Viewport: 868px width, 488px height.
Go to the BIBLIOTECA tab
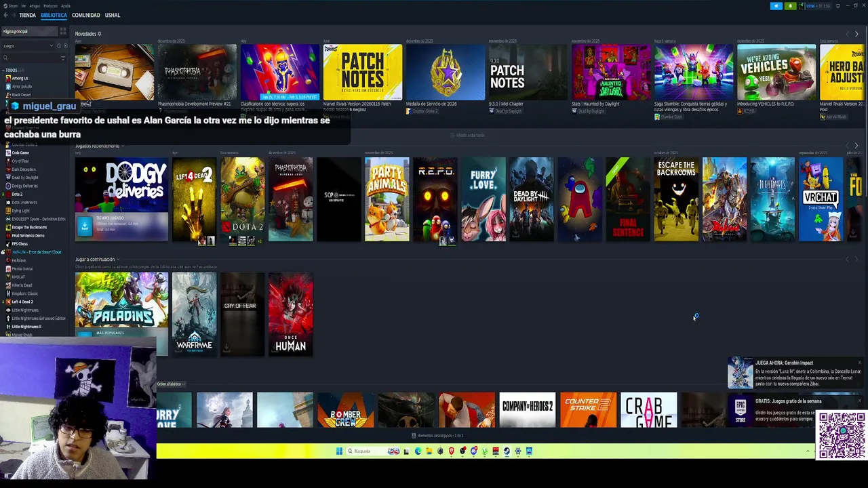point(54,15)
